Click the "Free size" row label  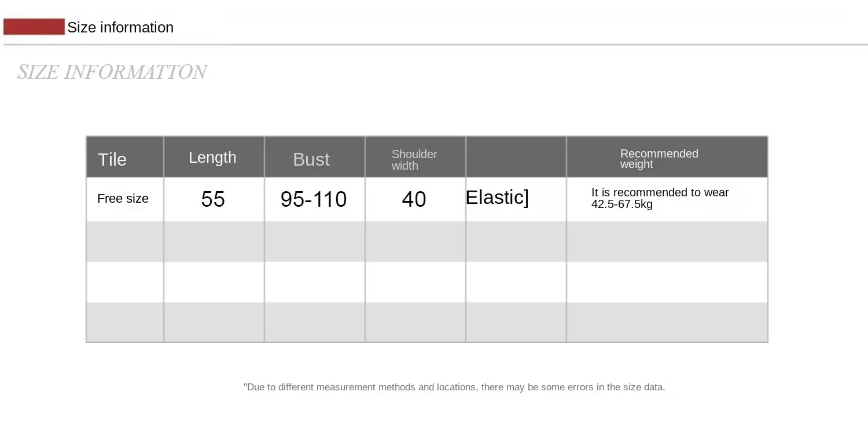[x=123, y=199]
